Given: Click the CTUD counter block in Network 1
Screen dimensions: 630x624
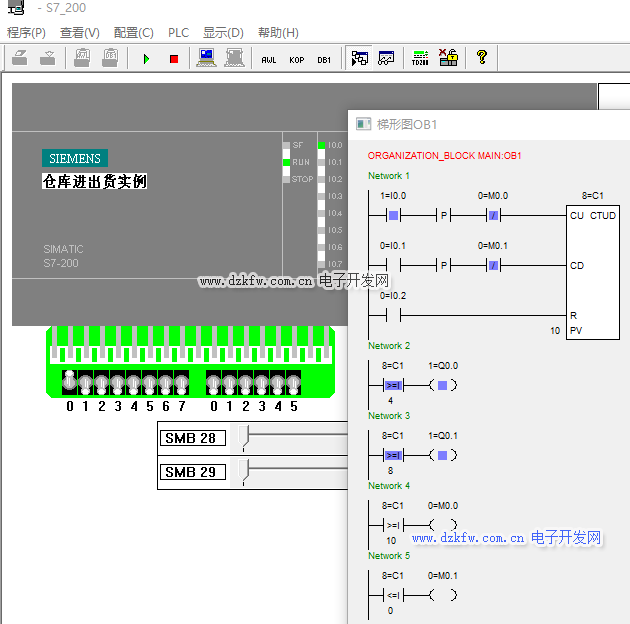Looking at the screenshot, I should coord(592,272).
